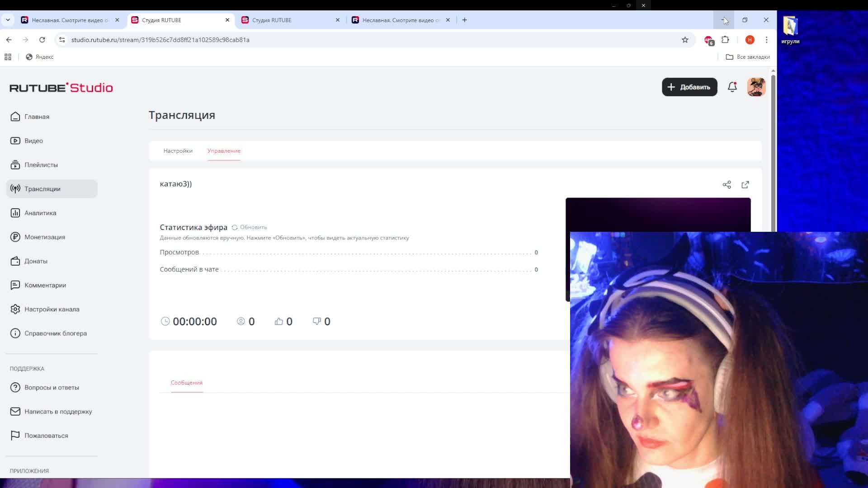
Task: Click the page vertical scrollbar
Action: coord(773,154)
